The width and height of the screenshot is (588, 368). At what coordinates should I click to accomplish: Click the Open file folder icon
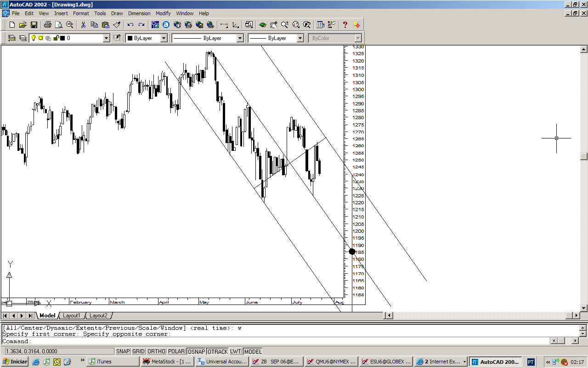tap(23, 25)
